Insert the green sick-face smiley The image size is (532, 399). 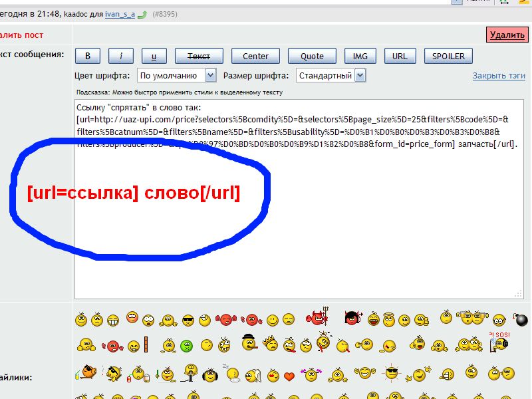187,346
